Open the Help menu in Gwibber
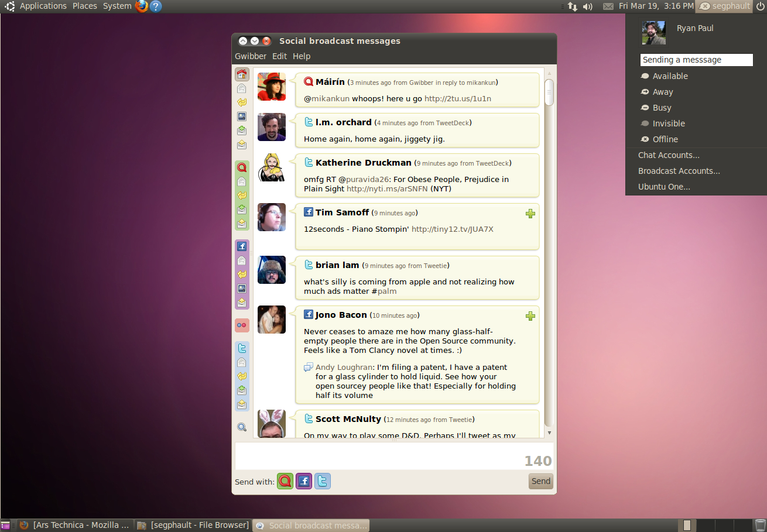This screenshot has width=767, height=532. click(302, 56)
